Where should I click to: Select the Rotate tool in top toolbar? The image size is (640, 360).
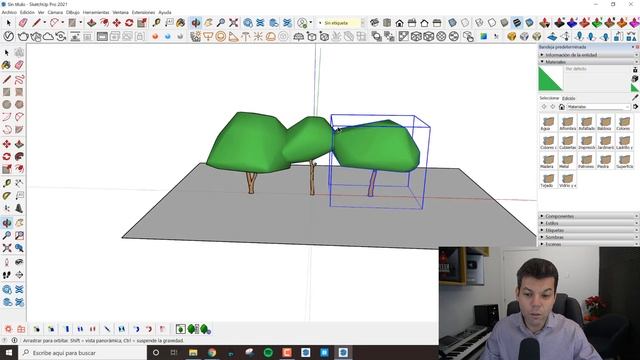[129, 23]
